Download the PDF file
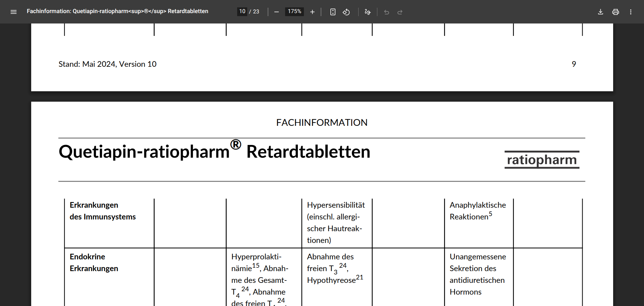The height and width of the screenshot is (306, 644). [600, 12]
